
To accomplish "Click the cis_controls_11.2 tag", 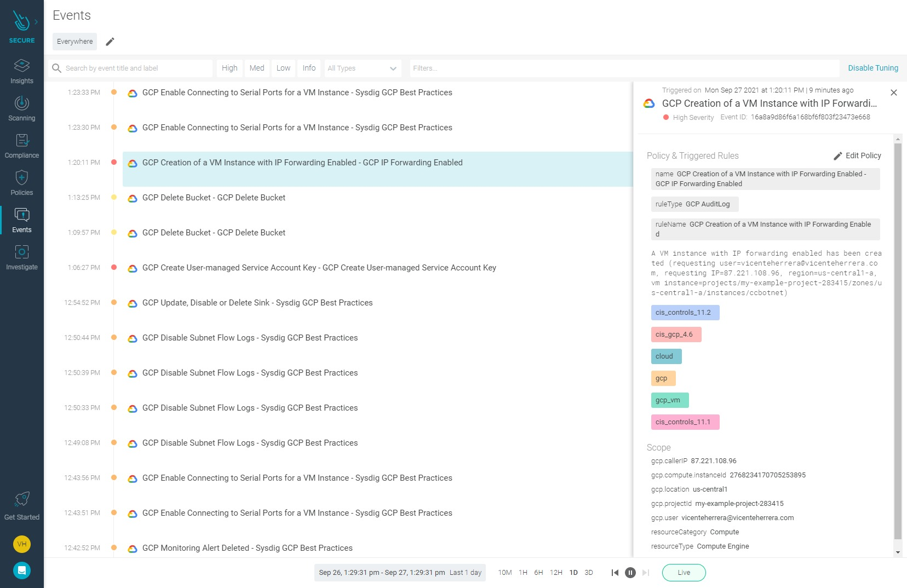I will (x=685, y=313).
